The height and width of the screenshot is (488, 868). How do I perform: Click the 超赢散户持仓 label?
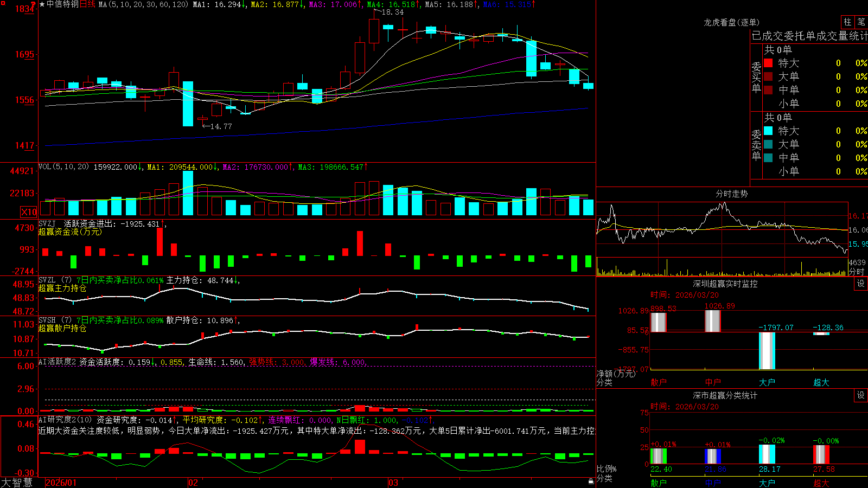62,329
